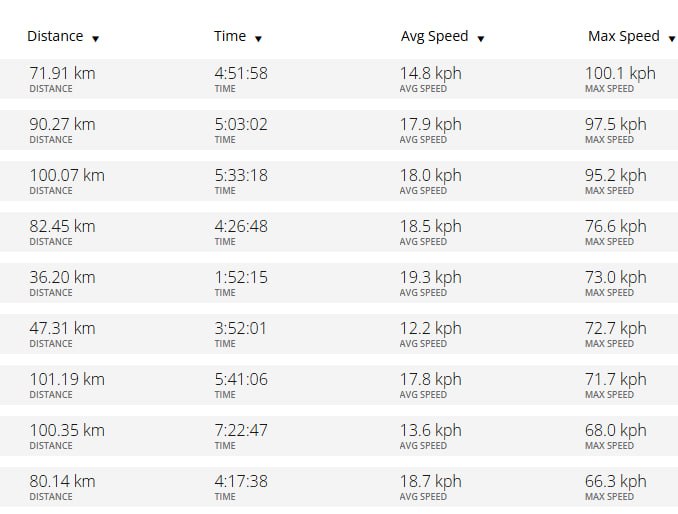Open the 80.14 km distance entry
The width and height of the screenshot is (678, 514).
(x=62, y=481)
